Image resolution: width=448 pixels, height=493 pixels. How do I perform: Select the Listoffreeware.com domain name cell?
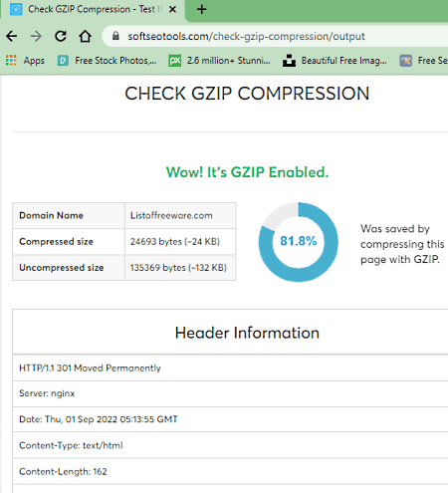pos(180,215)
